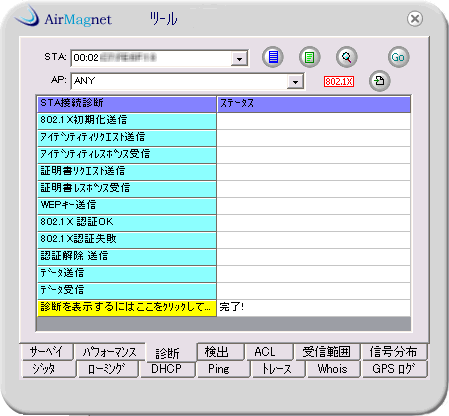The height and width of the screenshot is (416, 449).
Task: Select the 認証解除 送信 row
Action: coord(127,257)
